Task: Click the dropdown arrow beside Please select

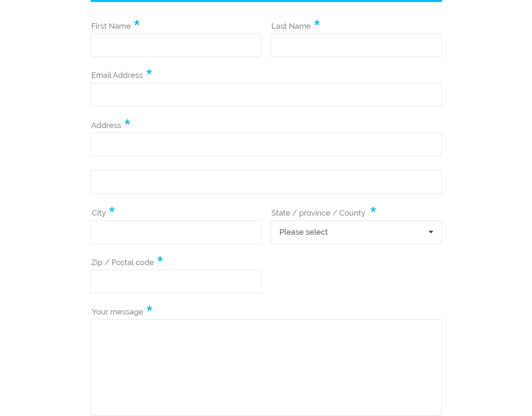Action: pyautogui.click(x=431, y=232)
